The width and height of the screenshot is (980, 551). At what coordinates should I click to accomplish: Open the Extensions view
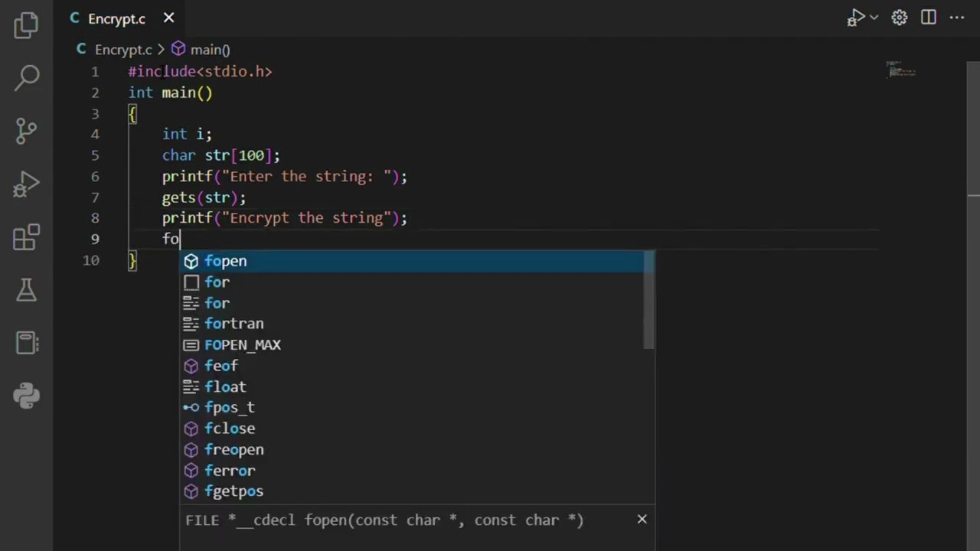(26, 237)
